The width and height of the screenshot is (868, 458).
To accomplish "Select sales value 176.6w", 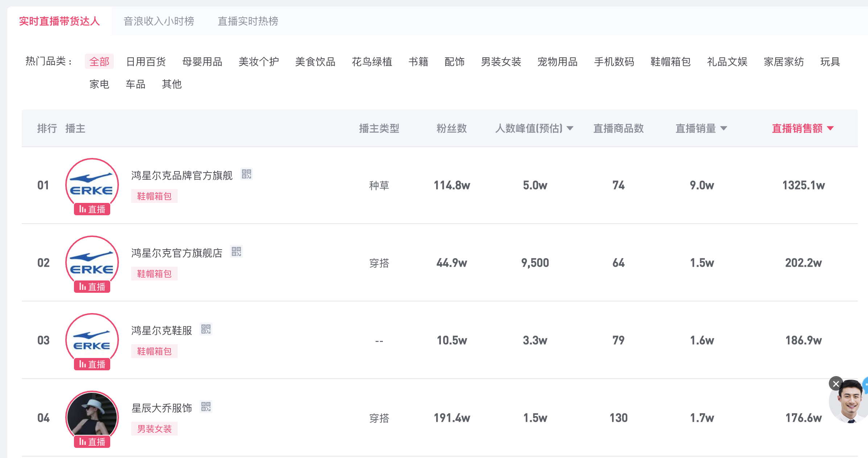I will [x=803, y=418].
